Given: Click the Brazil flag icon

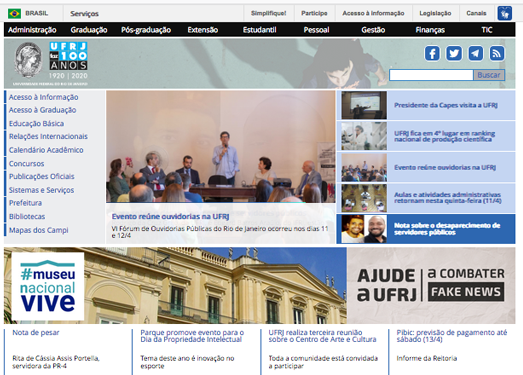Looking at the screenshot, I should [14, 13].
